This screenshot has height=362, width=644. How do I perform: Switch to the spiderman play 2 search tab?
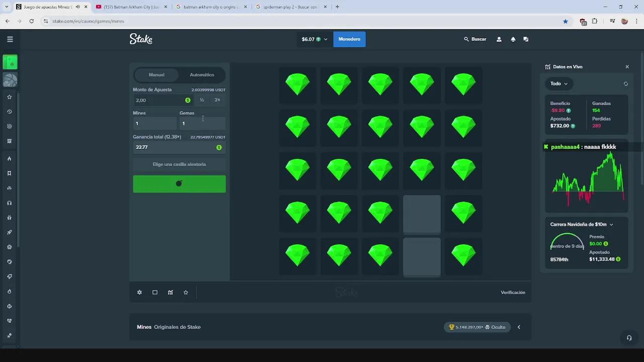coord(291,7)
